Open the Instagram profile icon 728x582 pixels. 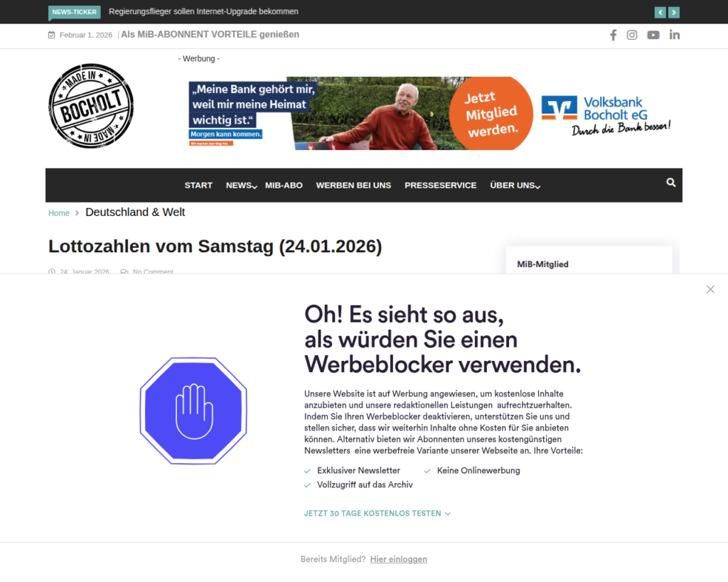coord(632,36)
